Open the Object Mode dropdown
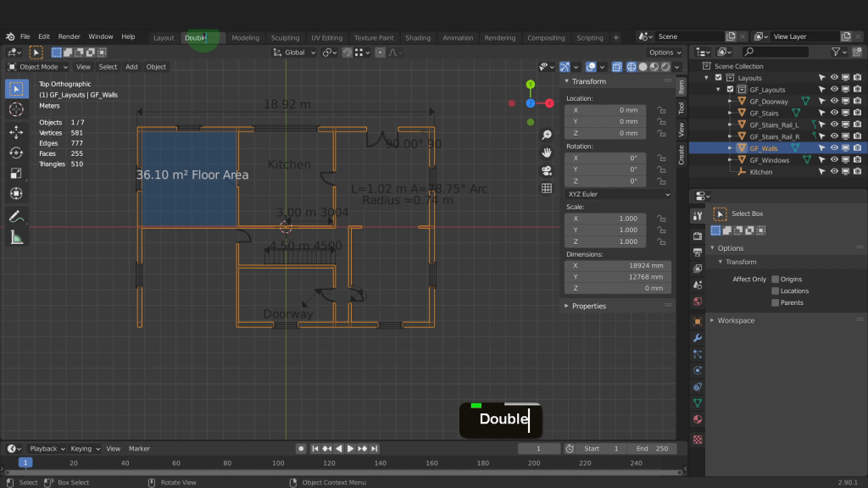868x488 pixels. (x=39, y=67)
